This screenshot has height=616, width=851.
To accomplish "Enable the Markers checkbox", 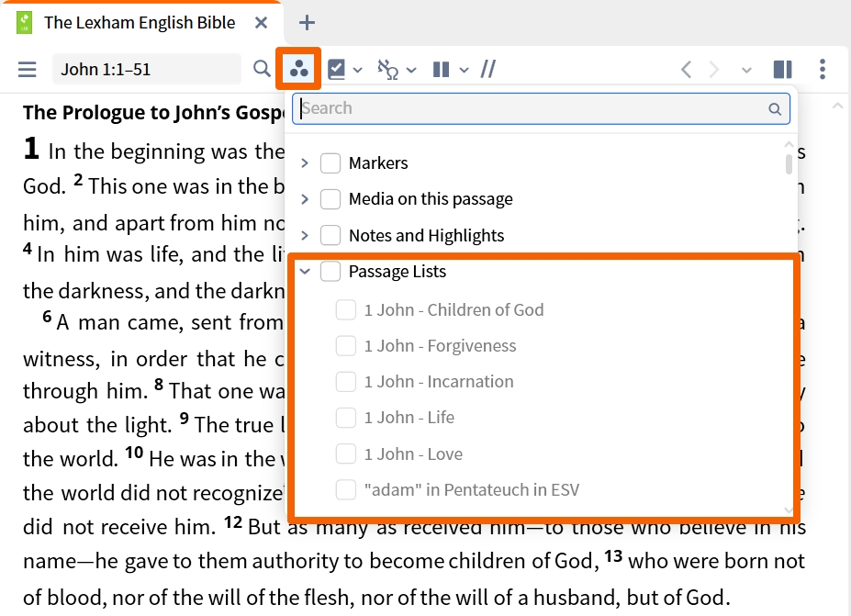I will click(x=330, y=162).
